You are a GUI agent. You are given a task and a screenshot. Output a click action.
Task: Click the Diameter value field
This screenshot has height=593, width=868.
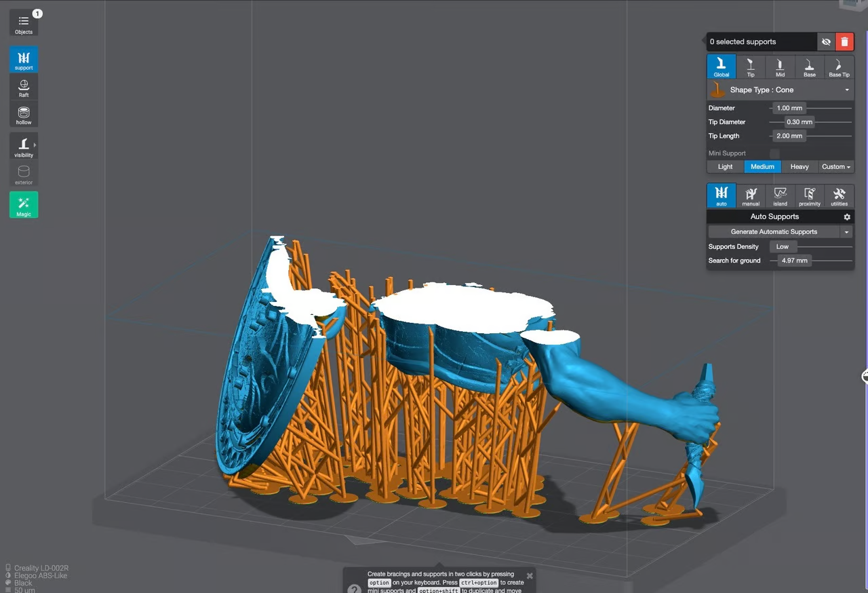789,109
